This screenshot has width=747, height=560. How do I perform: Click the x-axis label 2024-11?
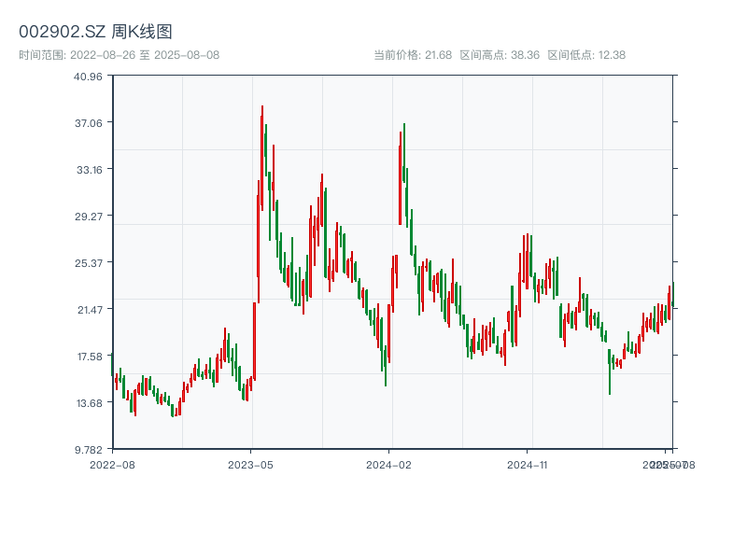[x=527, y=465]
